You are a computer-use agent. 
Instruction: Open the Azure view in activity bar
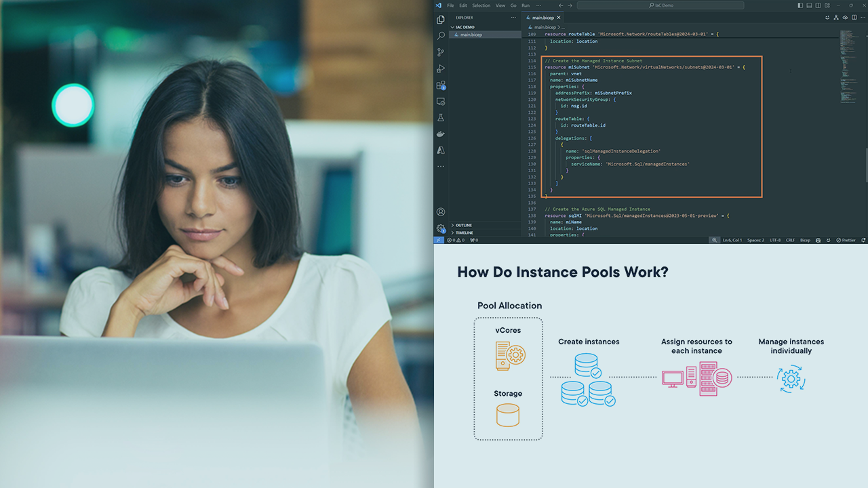point(441,150)
